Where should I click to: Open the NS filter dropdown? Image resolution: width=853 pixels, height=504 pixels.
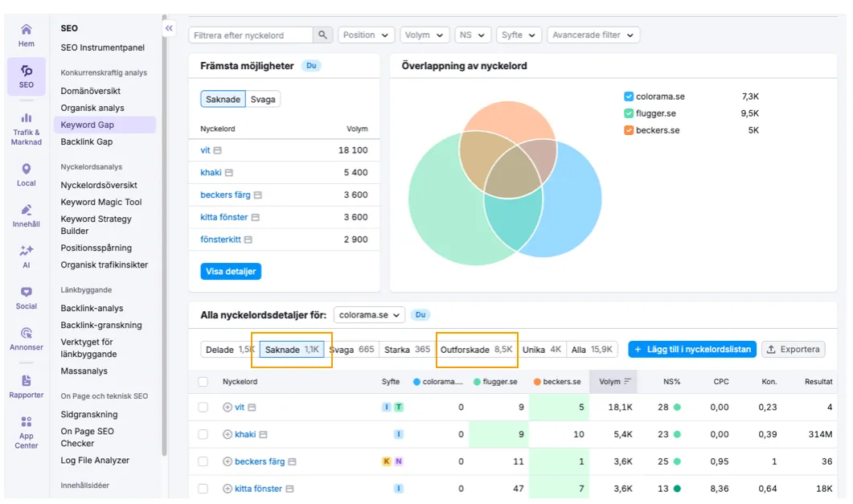coord(472,35)
